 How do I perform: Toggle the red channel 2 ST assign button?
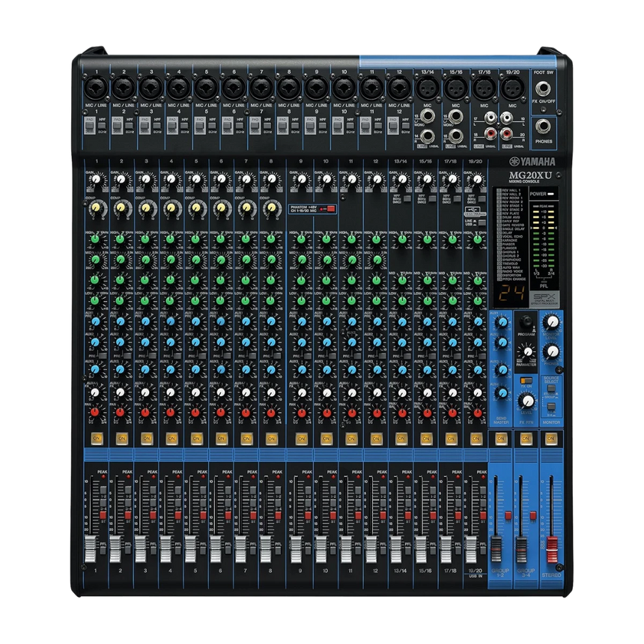[x=128, y=514]
